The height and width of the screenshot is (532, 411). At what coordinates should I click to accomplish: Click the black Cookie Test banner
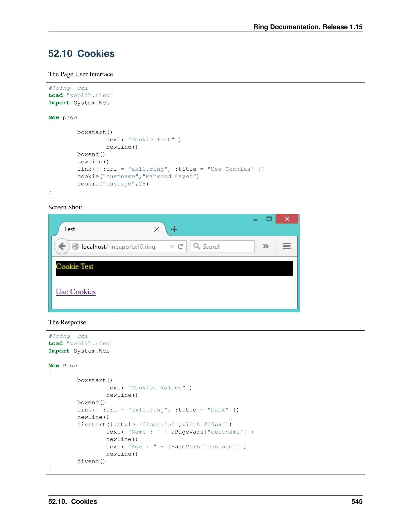[x=174, y=268]
